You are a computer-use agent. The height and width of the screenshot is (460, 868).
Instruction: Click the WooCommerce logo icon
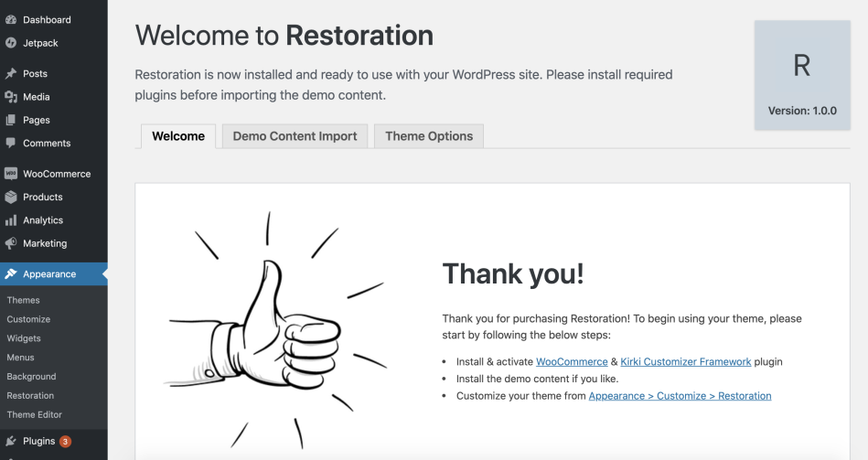tap(11, 174)
